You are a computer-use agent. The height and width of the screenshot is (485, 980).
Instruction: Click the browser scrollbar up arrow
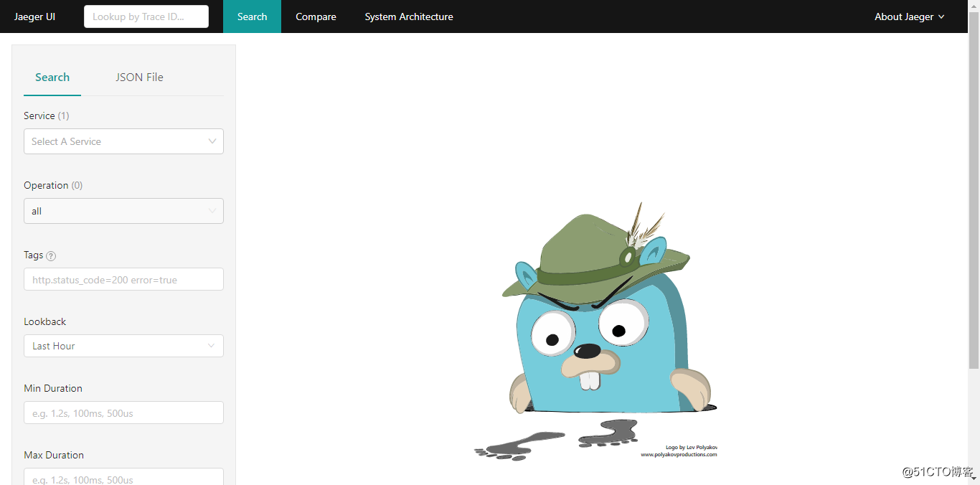pyautogui.click(x=974, y=5)
